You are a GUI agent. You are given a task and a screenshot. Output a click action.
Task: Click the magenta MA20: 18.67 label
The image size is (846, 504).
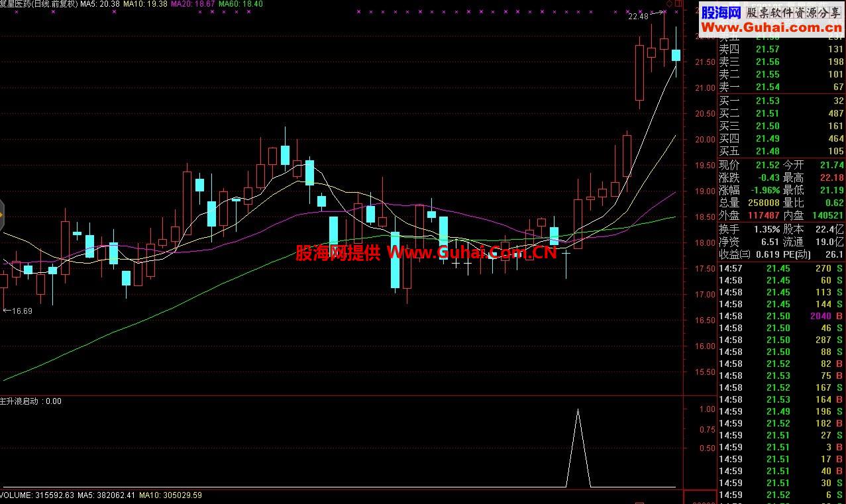coord(193,4)
